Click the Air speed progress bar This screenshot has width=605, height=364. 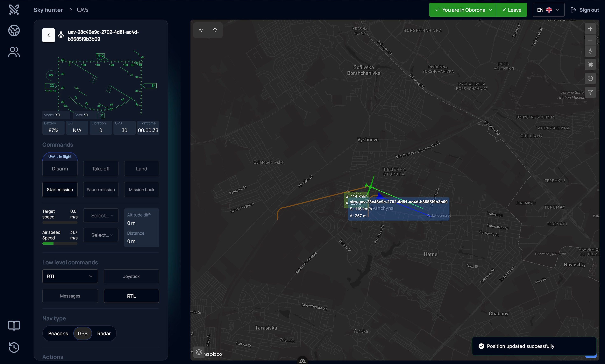pyautogui.click(x=60, y=244)
